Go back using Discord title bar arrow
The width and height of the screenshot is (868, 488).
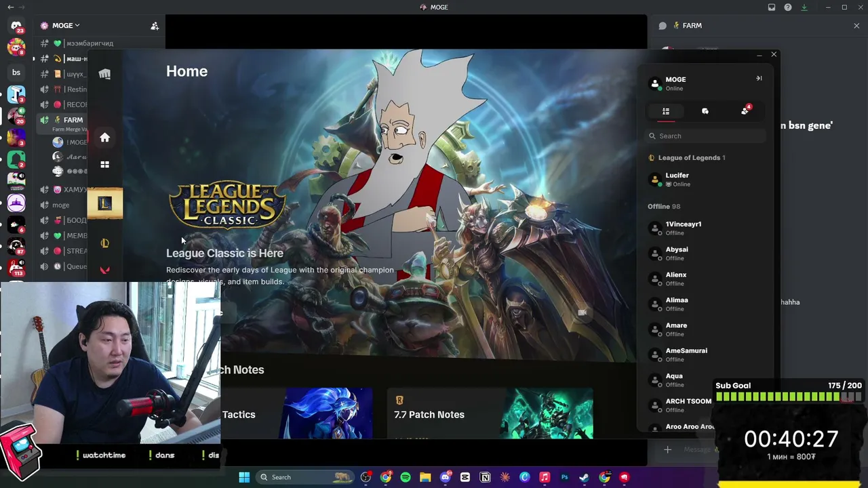[10, 7]
